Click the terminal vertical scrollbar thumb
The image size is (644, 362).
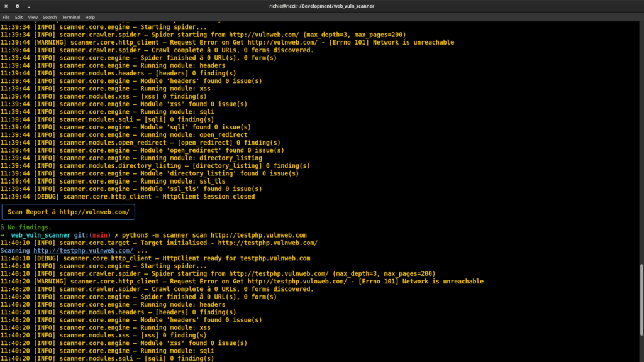pos(641,300)
